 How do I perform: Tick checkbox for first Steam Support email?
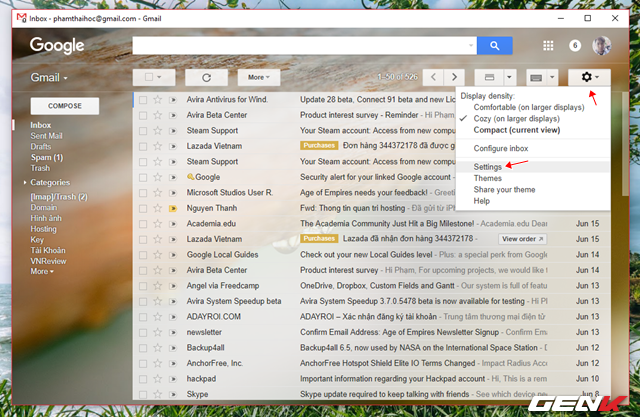(143, 131)
